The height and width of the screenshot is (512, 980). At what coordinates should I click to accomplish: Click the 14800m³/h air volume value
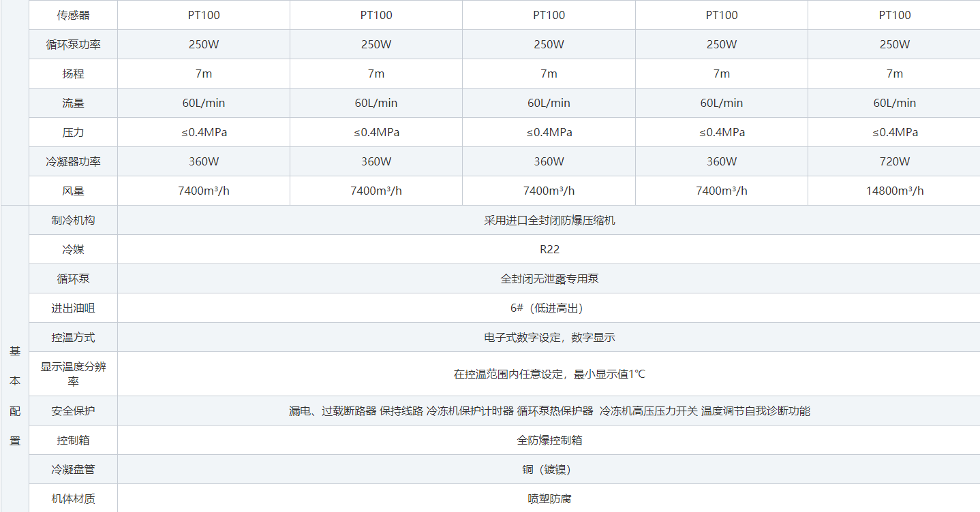coord(894,191)
